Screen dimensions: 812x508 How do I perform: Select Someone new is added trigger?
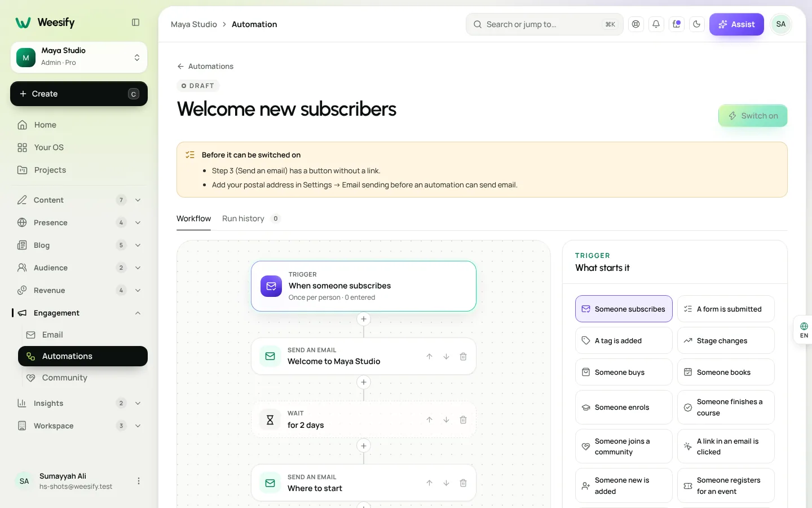pyautogui.click(x=624, y=485)
